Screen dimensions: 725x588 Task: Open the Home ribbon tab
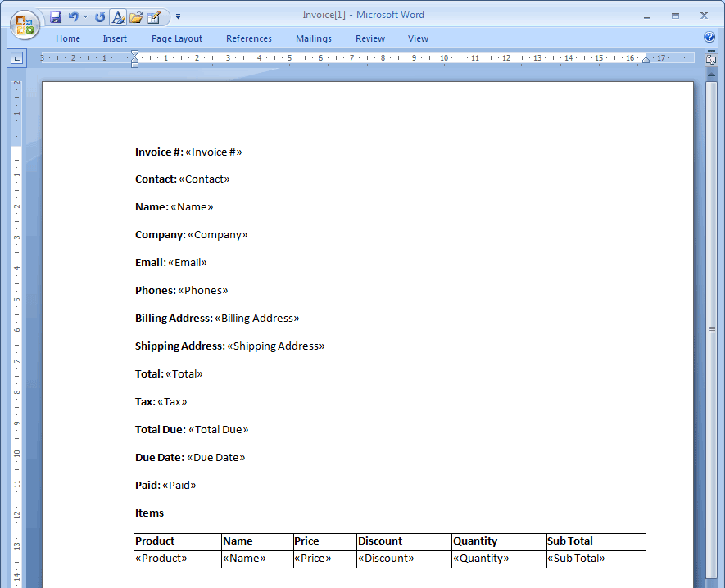point(68,38)
